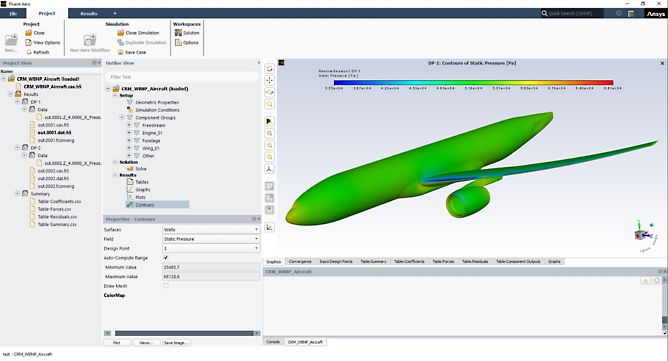Click the Save Image... button
Viewport: 668px width, 361px height.
(x=175, y=343)
